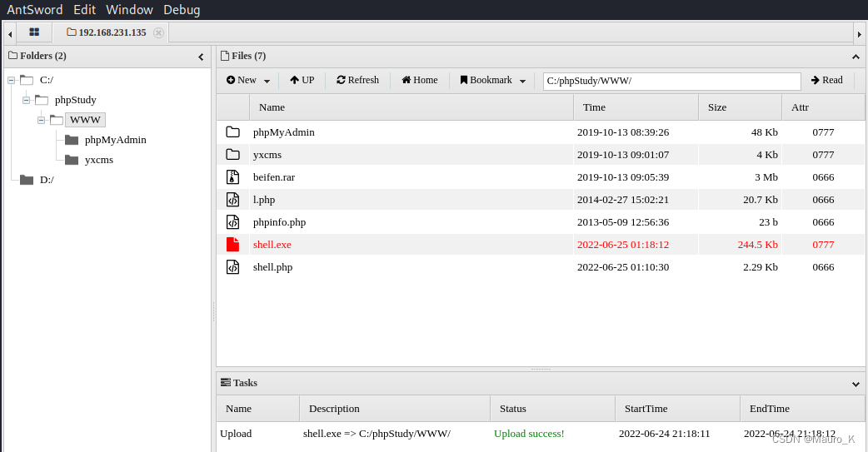Select phpMyAdmin label in folder tree
Image resolution: width=868 pixels, height=452 pixels.
(116, 140)
